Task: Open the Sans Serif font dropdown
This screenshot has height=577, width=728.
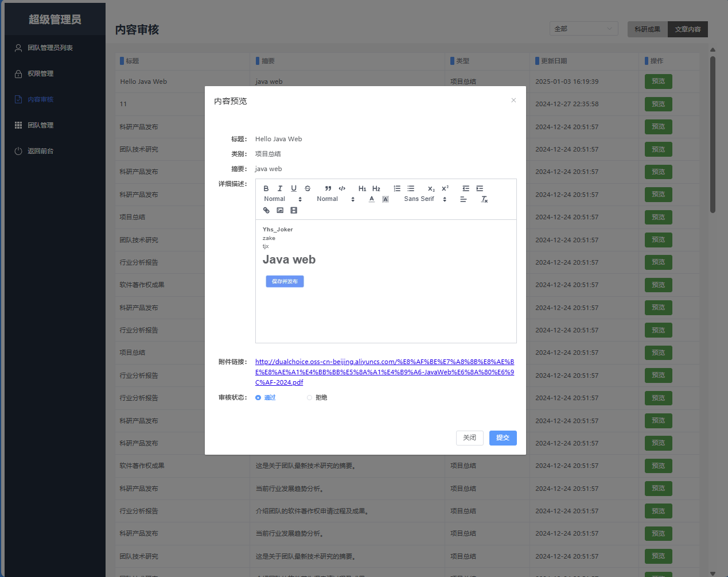Action: 425,199
